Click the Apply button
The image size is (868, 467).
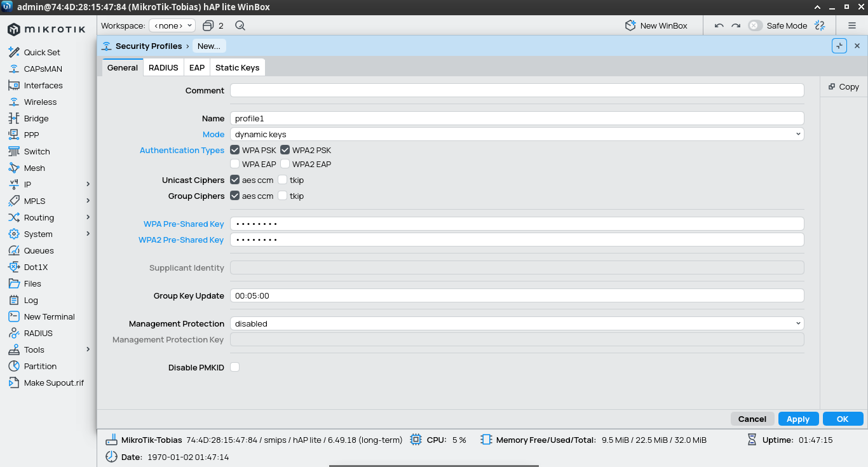tap(798, 419)
